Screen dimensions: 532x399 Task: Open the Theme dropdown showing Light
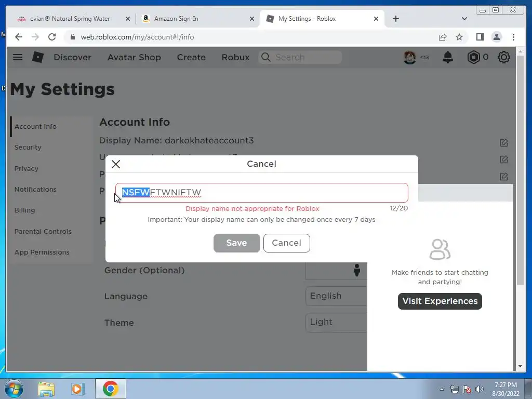tap(336, 322)
